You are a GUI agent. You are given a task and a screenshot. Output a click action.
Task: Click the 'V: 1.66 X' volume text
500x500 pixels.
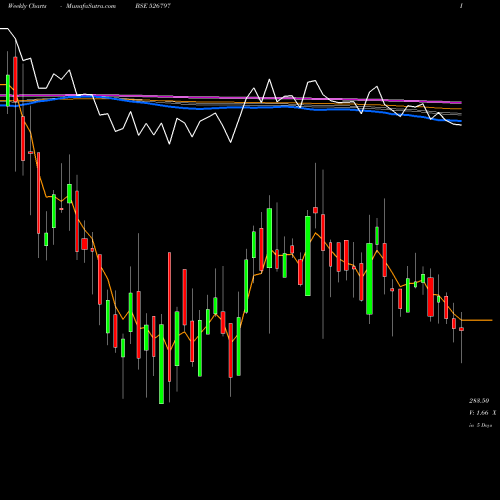click(x=482, y=413)
